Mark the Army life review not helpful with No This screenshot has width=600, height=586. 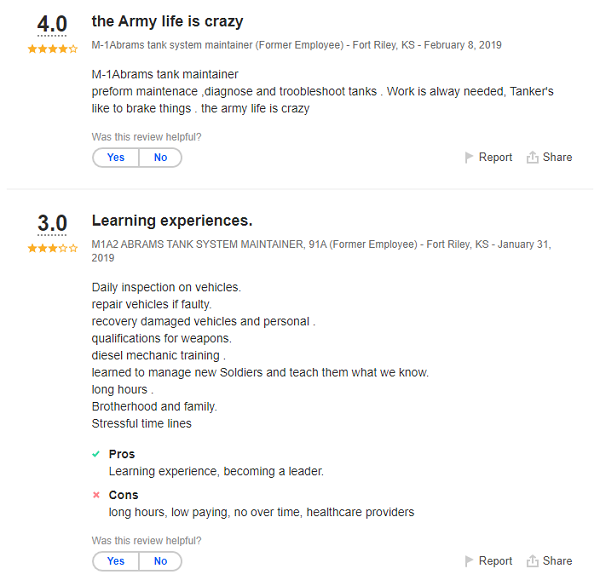coord(160,157)
